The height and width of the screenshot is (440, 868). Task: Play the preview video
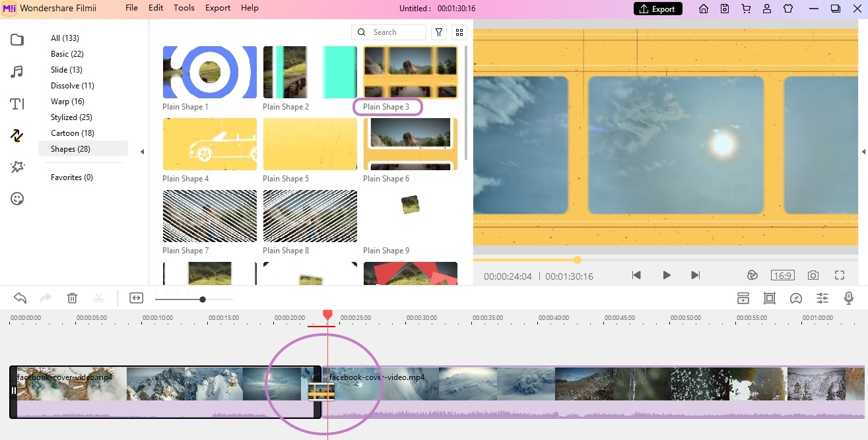(666, 275)
